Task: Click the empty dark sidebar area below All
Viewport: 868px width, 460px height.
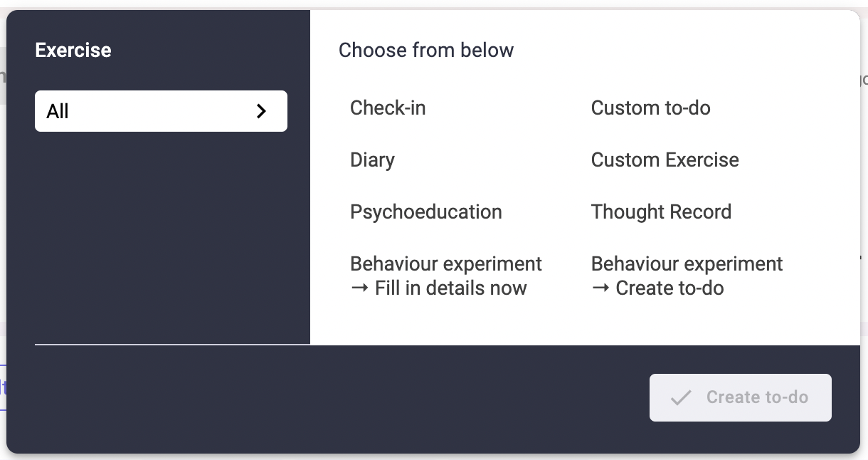Action: pyautogui.click(x=161, y=235)
